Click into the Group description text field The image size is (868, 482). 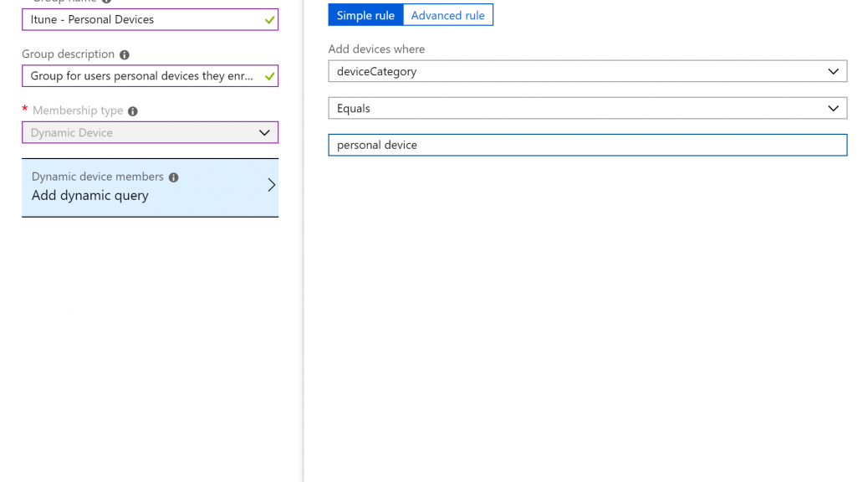[150, 76]
